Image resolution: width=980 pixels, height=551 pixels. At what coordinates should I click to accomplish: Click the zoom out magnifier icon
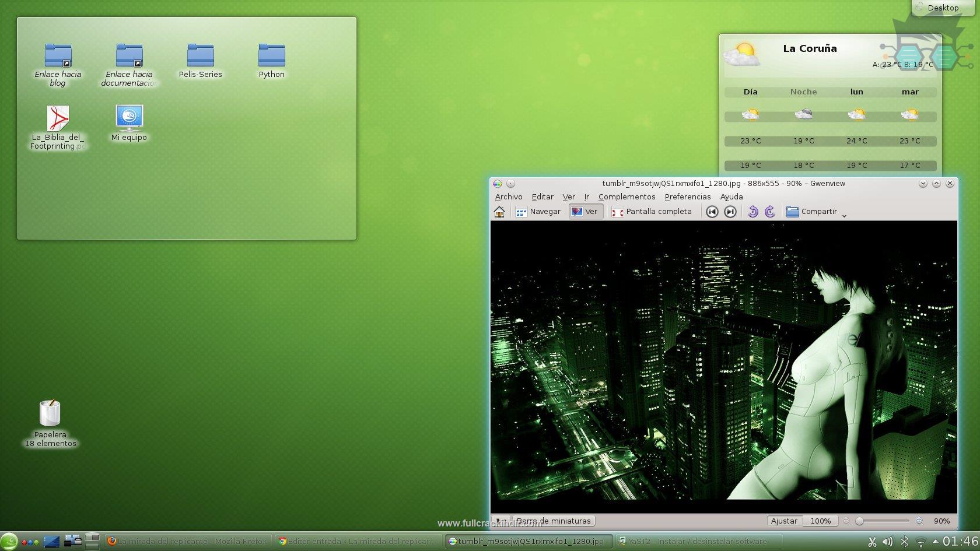pos(846,521)
